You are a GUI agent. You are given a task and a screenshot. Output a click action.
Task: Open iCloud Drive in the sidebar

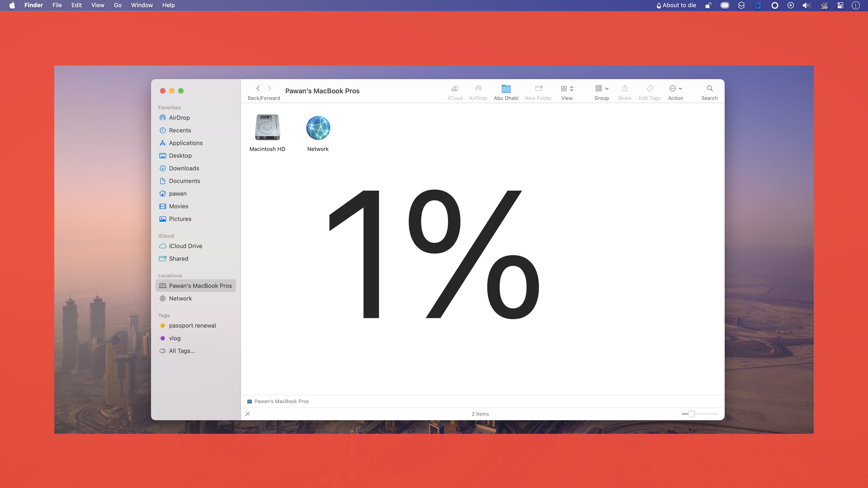(196, 246)
